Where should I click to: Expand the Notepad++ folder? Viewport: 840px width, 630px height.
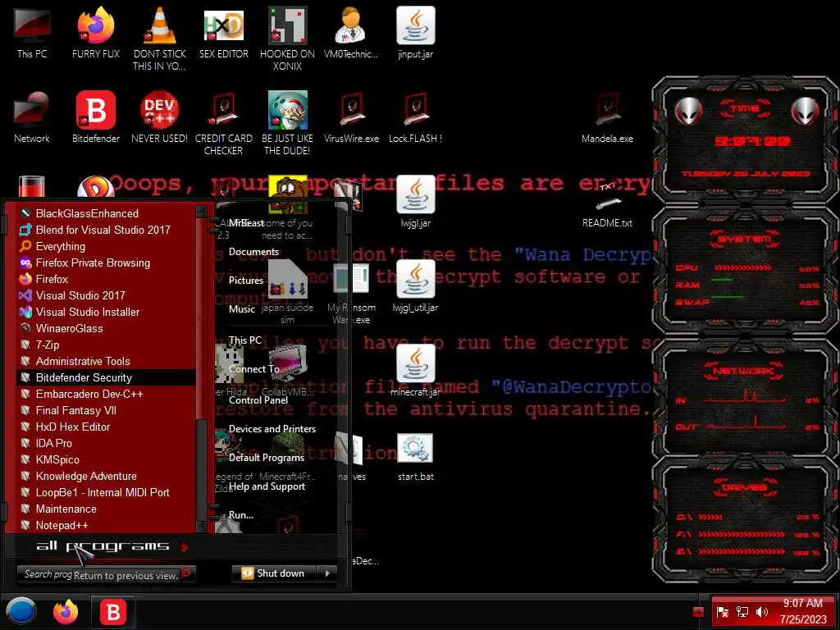[106, 525]
